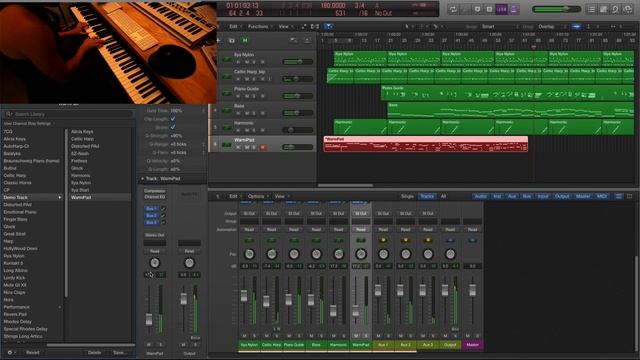The image size is (640, 360).
Task: Click the Search Library field
Action: coord(68,114)
